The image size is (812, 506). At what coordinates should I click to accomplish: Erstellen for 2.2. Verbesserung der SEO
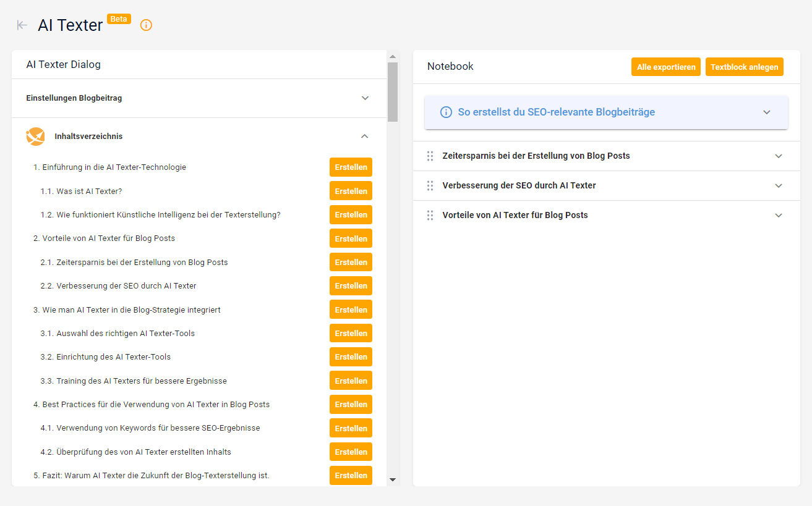[x=351, y=286]
